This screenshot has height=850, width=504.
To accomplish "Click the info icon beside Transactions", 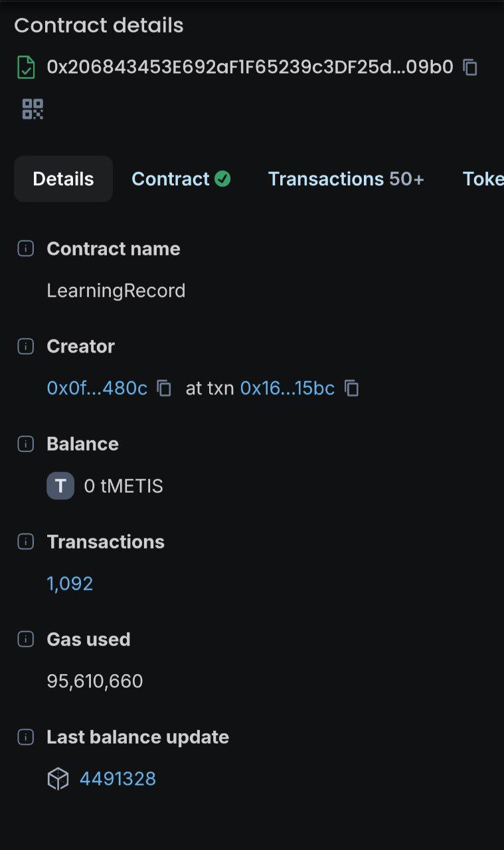I will (x=25, y=542).
